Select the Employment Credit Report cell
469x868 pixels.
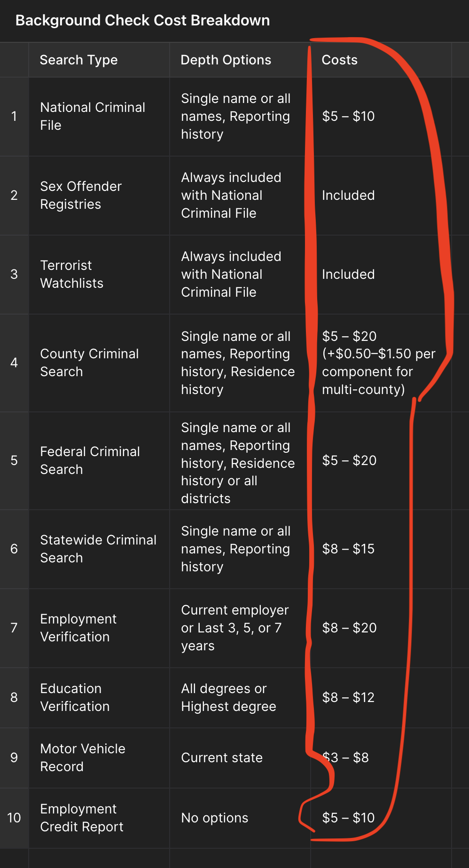(x=82, y=818)
